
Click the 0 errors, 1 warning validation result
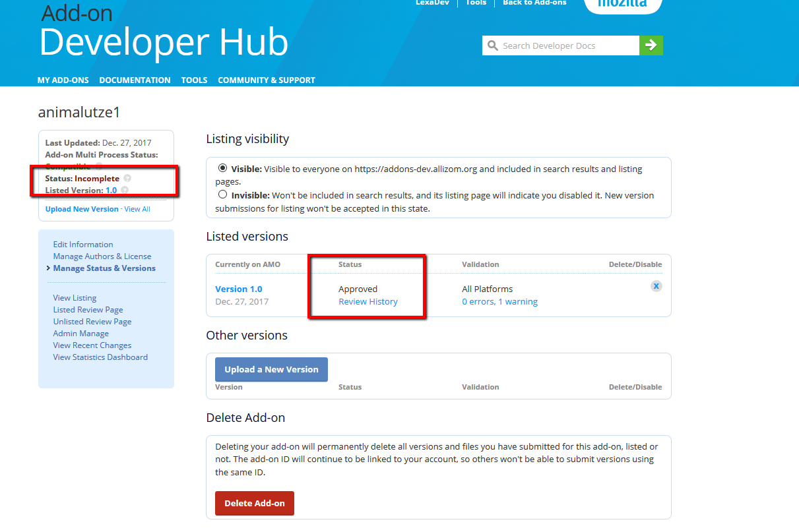coord(499,301)
